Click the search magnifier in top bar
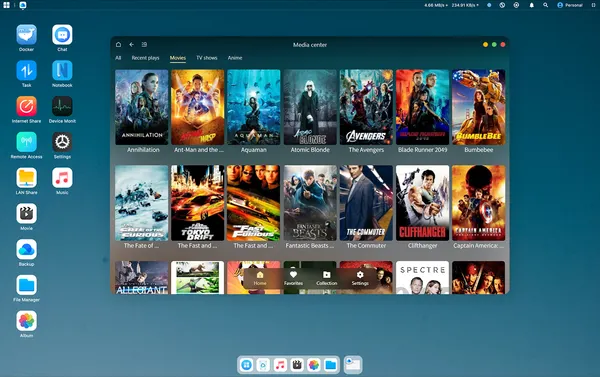The image size is (600, 377). point(546,5)
